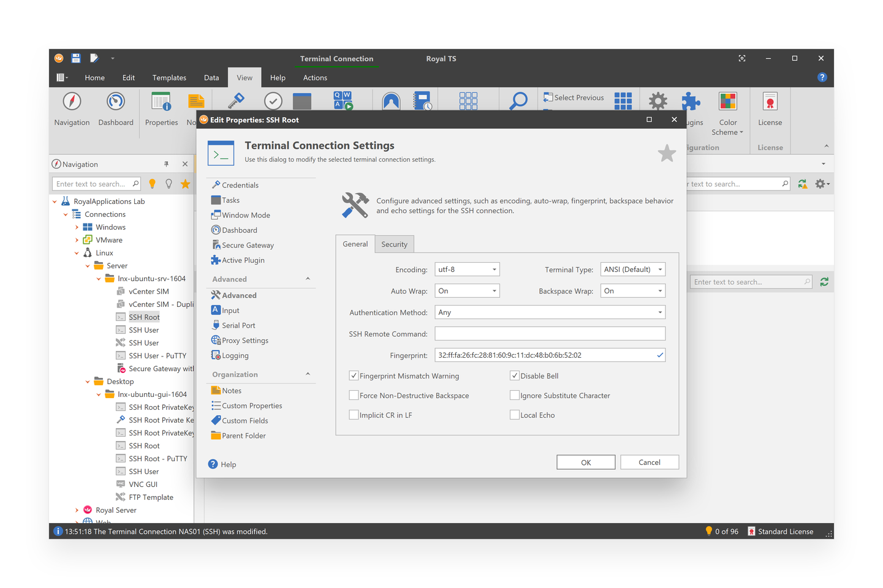
Task: Click the save icon in title bar
Action: point(76,59)
